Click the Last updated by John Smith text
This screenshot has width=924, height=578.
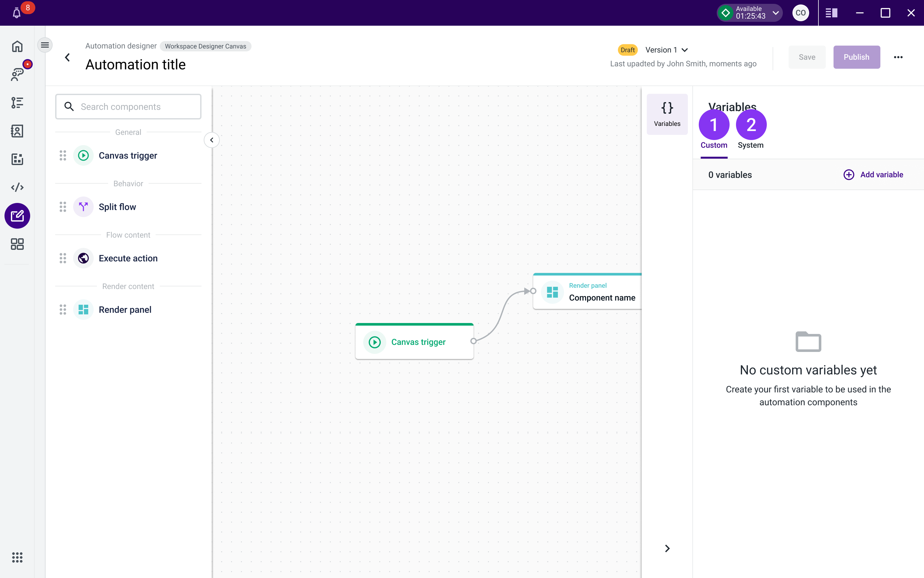point(683,64)
